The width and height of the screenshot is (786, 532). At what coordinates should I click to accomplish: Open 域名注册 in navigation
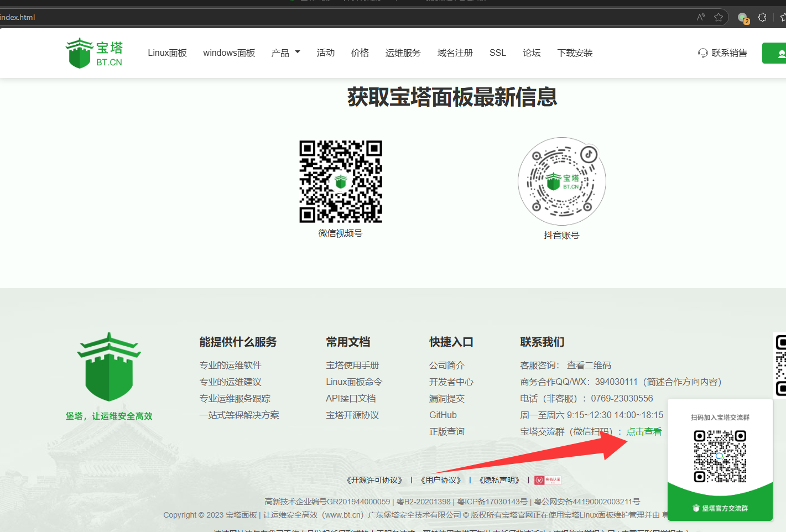[x=455, y=53]
